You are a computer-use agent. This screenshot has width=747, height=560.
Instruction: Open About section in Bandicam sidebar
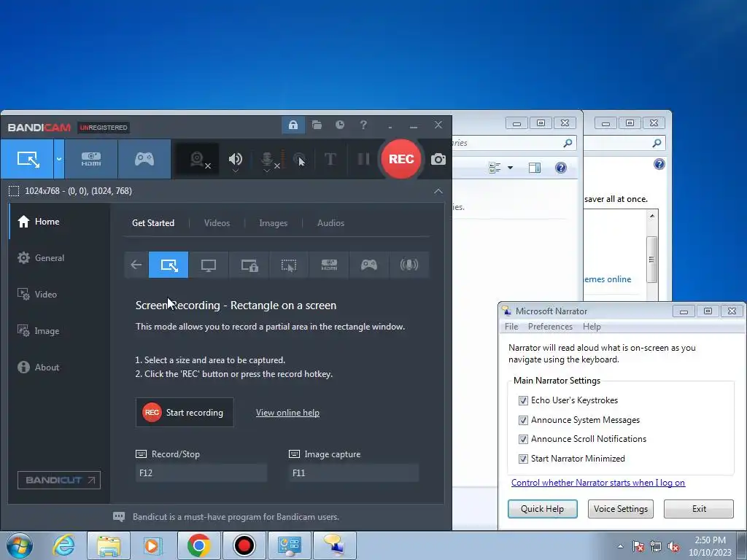pos(59,367)
